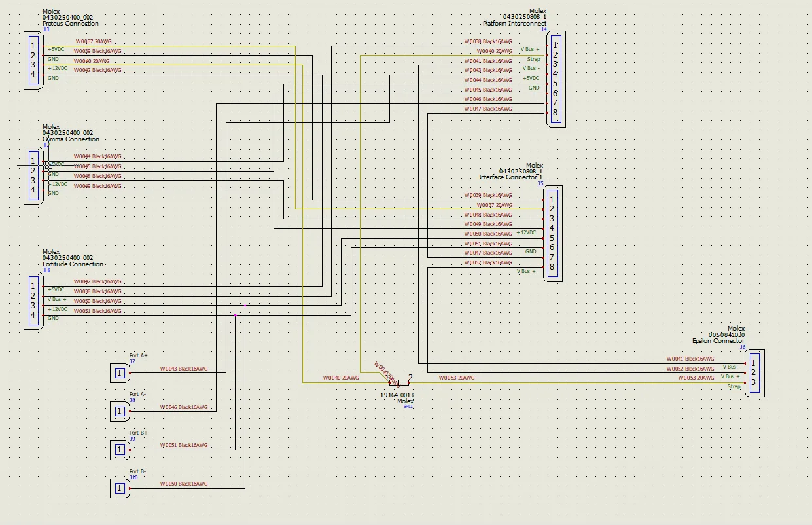Select the J1 Proteus Connection connector symbol
812x525 pixels.
[x=33, y=60]
